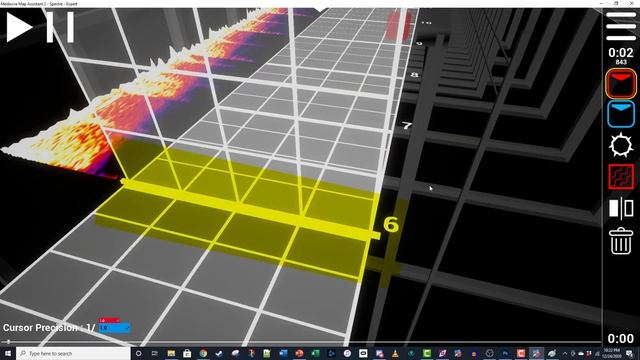The width and height of the screenshot is (640, 360).
Task: Select the blue note tool
Action: pos(621,114)
